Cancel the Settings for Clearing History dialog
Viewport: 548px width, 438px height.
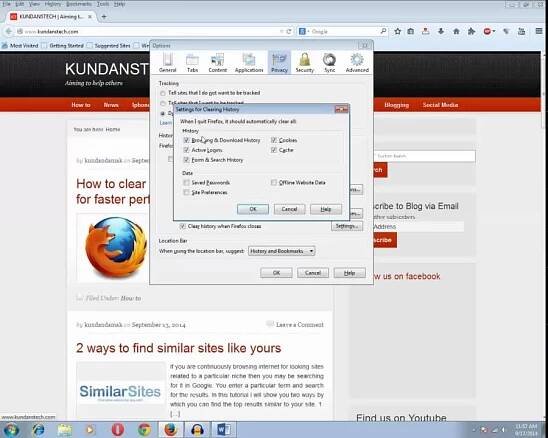click(289, 209)
